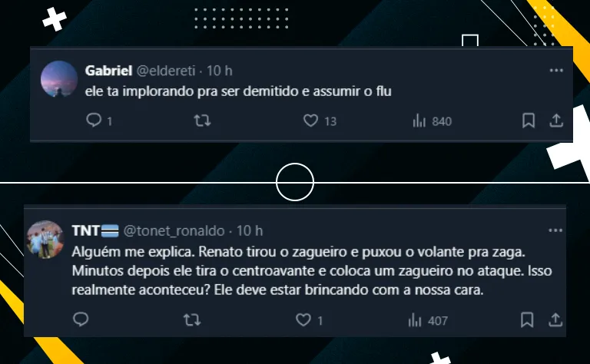
Task: Reply to Gabriel's tweet
Action: point(94,121)
